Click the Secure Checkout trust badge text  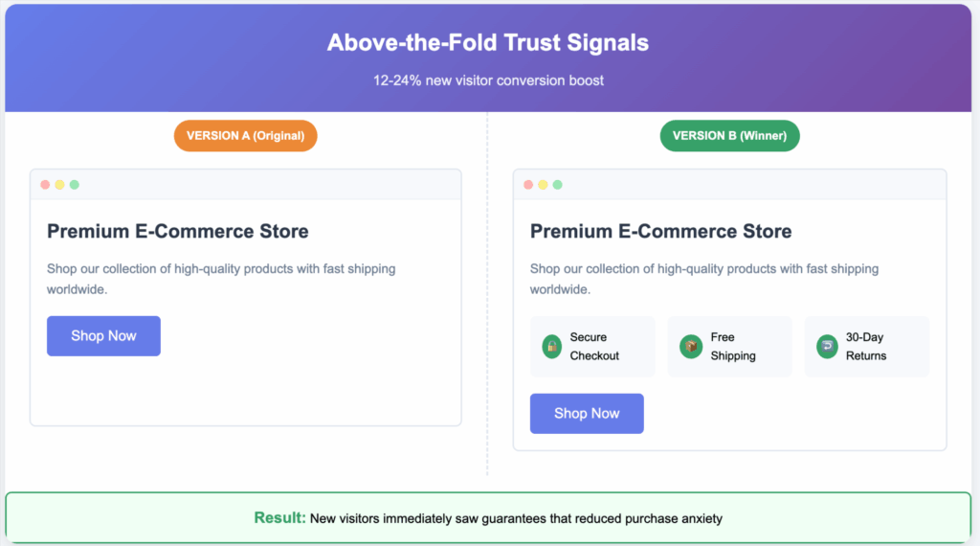[x=593, y=347]
